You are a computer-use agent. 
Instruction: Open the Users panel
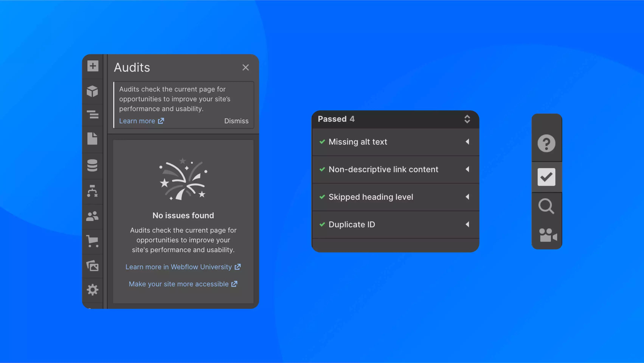click(x=92, y=216)
